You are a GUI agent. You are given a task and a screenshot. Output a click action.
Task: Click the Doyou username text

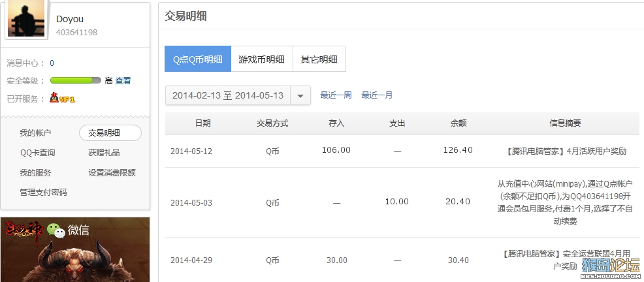pyautogui.click(x=70, y=20)
